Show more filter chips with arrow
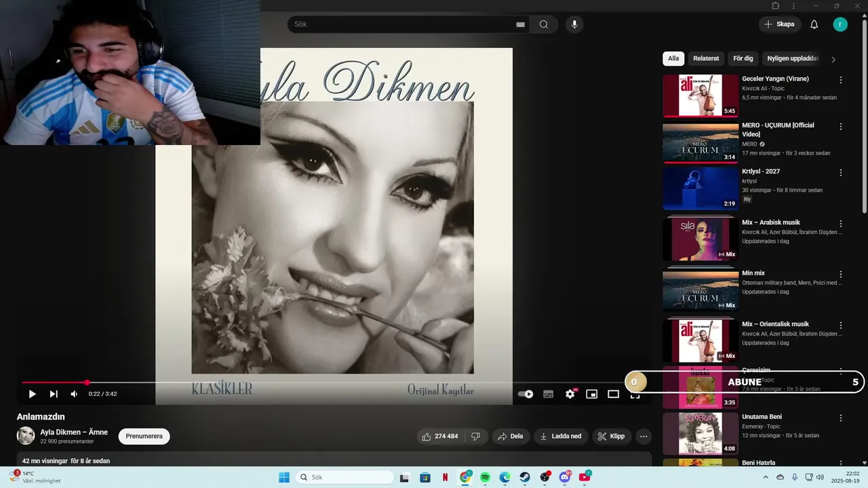The image size is (868, 488). (833, 59)
